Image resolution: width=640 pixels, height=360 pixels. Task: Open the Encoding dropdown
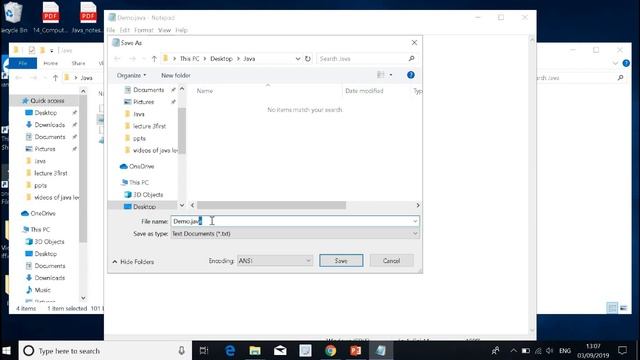275,260
